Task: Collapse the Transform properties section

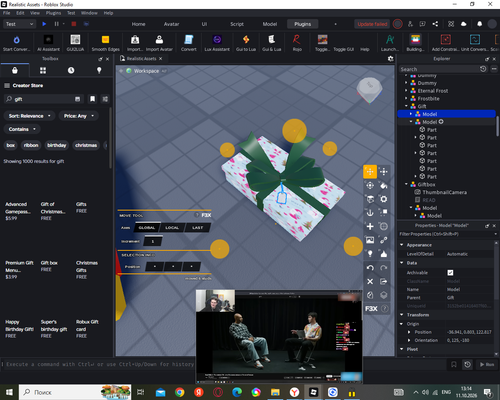Action: (402, 315)
